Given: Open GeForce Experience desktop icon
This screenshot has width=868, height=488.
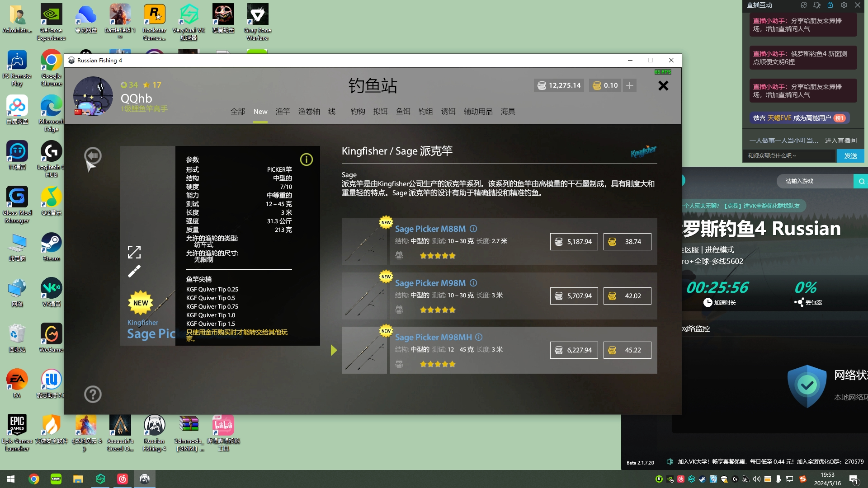Looking at the screenshot, I should tap(51, 22).
